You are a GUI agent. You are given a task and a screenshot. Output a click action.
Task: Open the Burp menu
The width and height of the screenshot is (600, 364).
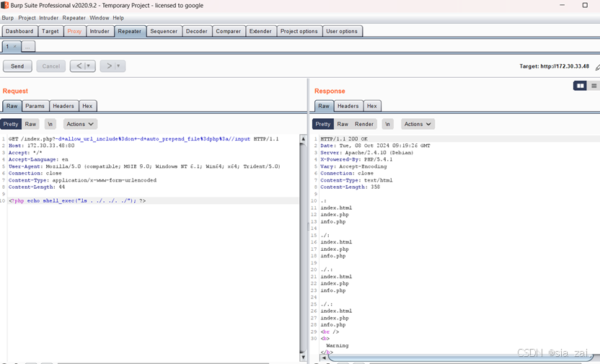[8, 18]
